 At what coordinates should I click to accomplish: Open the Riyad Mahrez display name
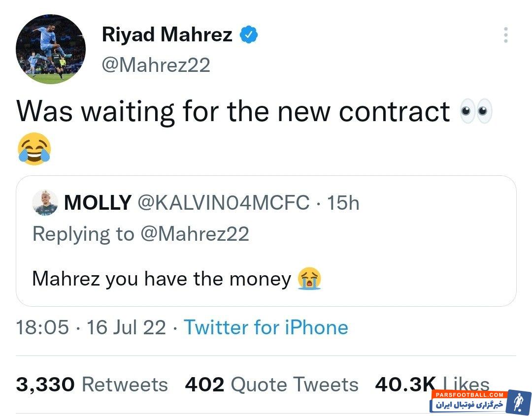tap(167, 35)
